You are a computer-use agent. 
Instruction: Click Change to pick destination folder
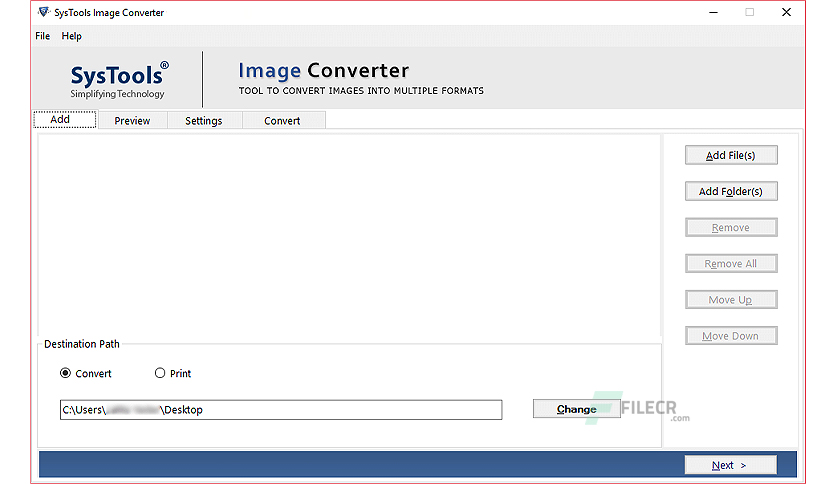tap(576, 409)
